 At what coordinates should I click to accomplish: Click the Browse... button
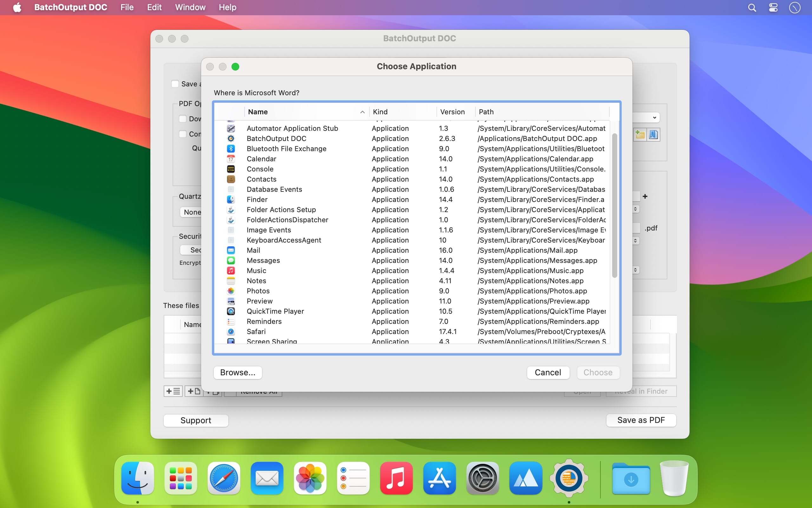238,373
